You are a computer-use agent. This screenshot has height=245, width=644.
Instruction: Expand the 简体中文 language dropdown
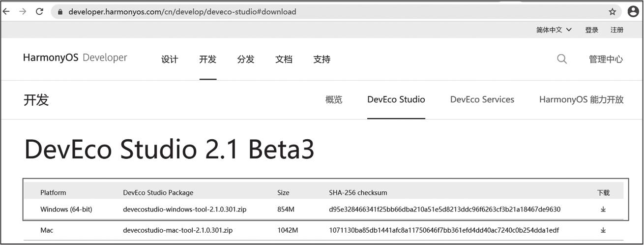[x=554, y=30]
